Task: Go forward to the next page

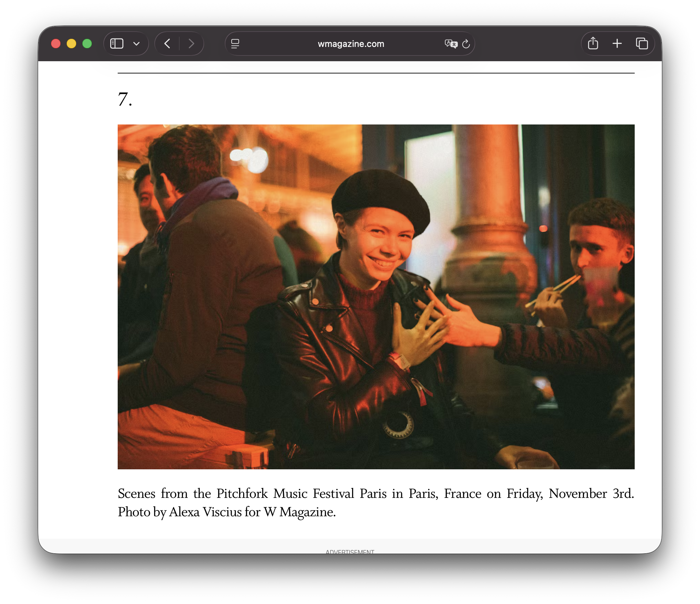Action: pyautogui.click(x=191, y=44)
